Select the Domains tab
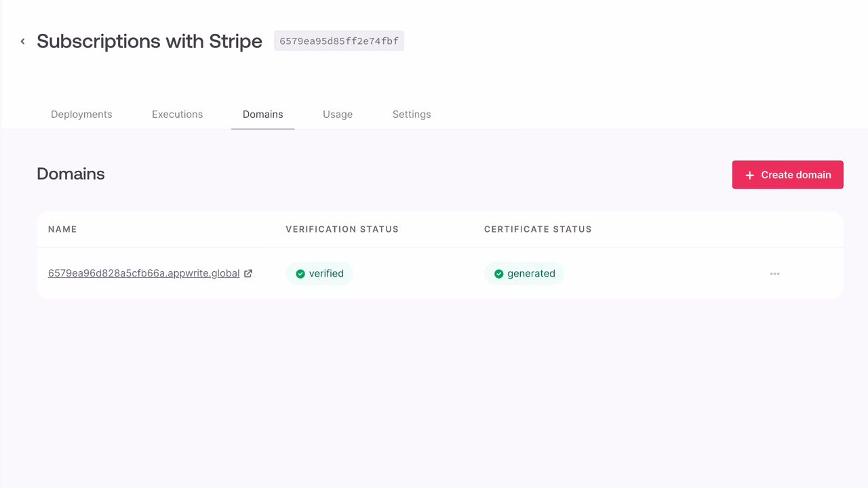 tap(263, 115)
